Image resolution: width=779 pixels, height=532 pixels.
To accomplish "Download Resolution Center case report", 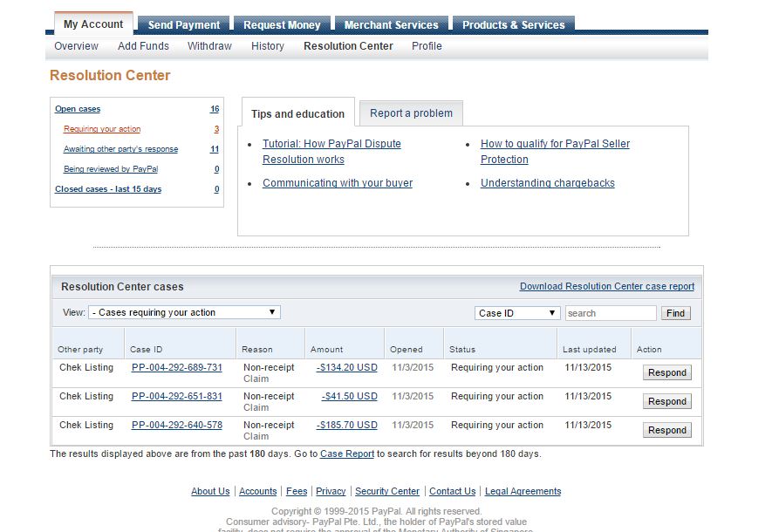I will tap(607, 286).
